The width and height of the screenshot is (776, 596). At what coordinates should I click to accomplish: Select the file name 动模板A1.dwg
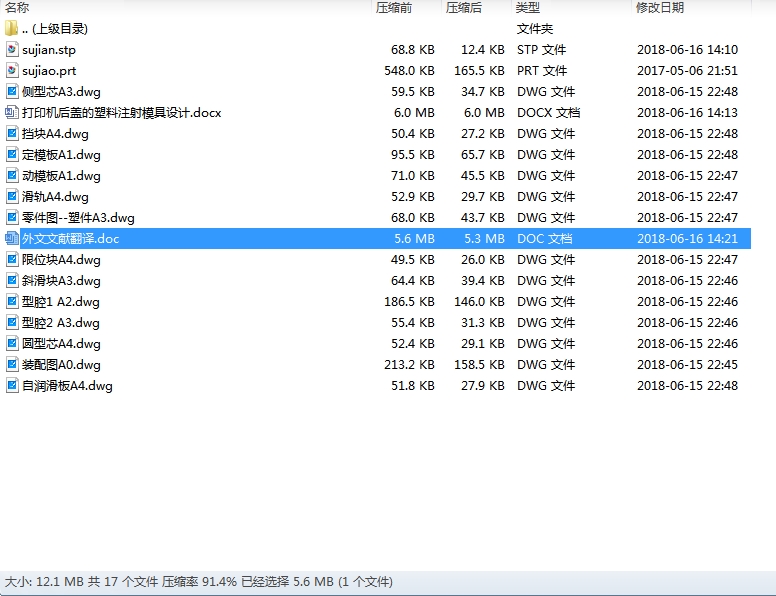(x=61, y=176)
